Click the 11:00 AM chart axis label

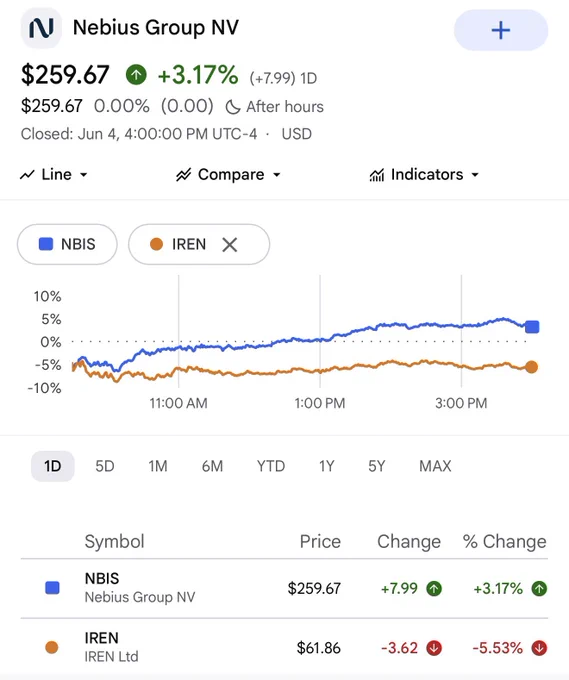tap(178, 403)
